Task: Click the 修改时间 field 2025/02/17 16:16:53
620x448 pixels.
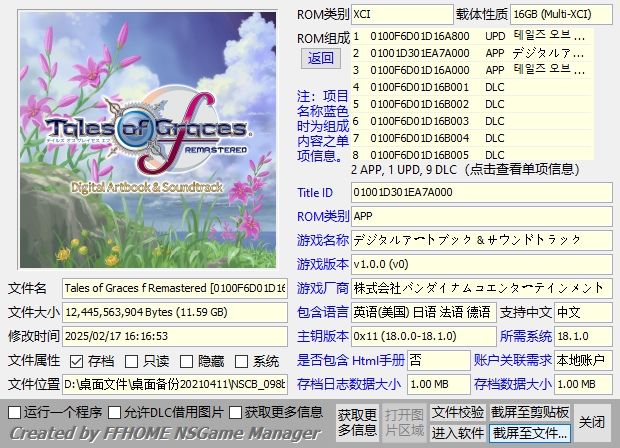Action: 175,336
